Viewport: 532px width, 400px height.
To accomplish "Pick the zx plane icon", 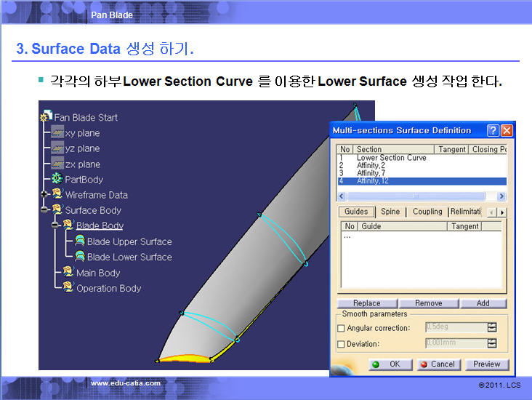I will (57, 164).
